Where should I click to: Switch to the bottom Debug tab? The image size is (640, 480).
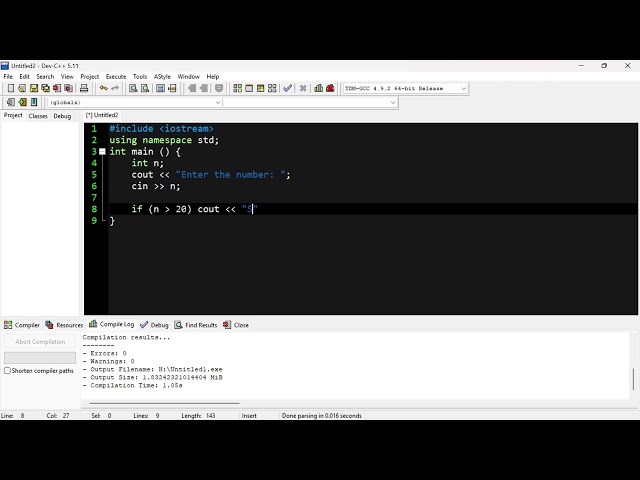[154, 325]
